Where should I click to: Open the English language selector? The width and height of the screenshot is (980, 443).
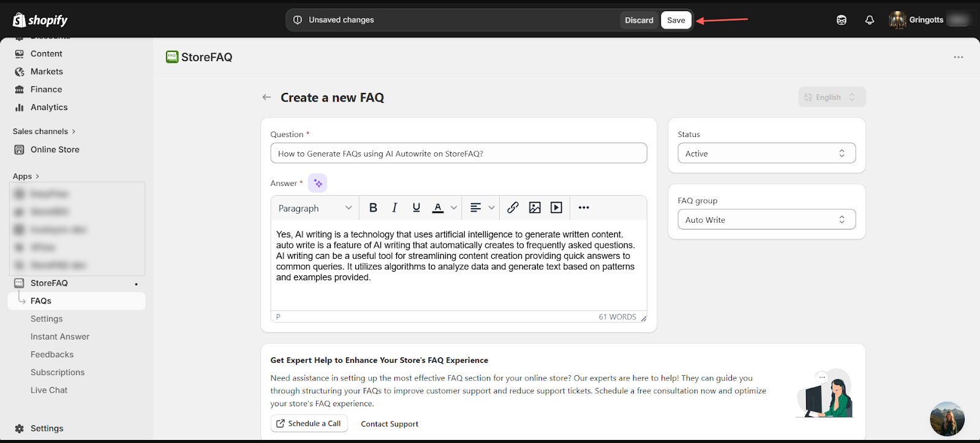832,97
